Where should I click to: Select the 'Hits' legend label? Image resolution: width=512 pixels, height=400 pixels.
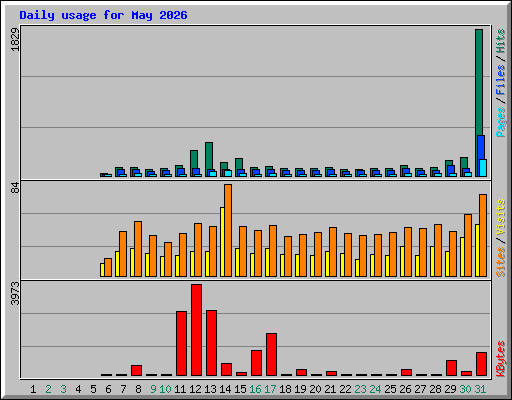[x=501, y=41]
